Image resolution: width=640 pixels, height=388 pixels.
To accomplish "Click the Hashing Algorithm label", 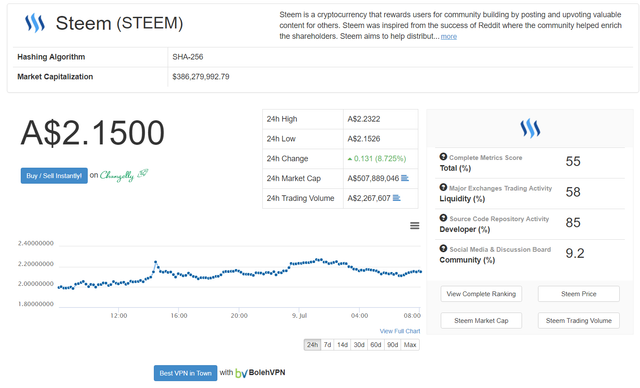I will [x=51, y=57].
